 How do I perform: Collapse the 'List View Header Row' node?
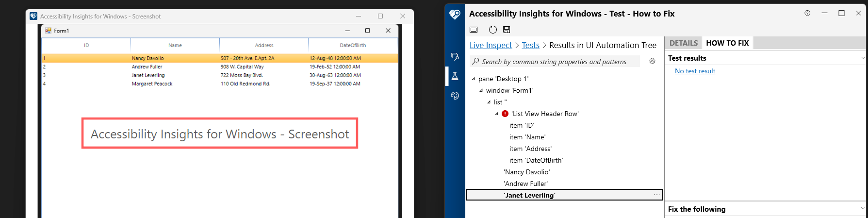tap(497, 114)
